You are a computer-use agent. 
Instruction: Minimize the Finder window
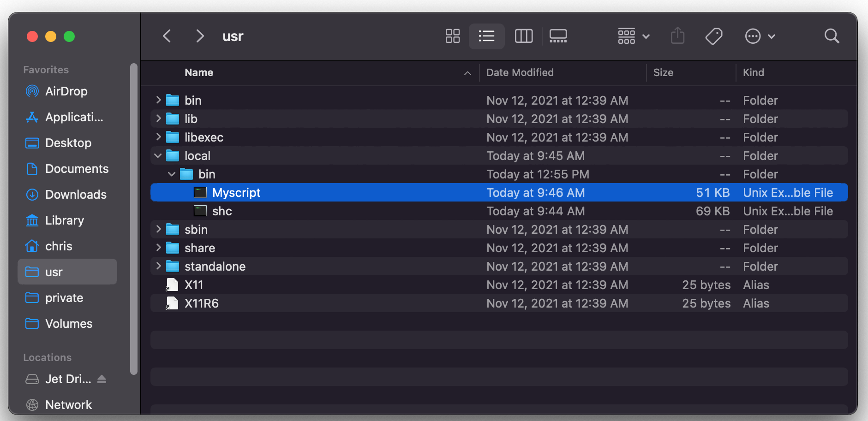tap(51, 36)
